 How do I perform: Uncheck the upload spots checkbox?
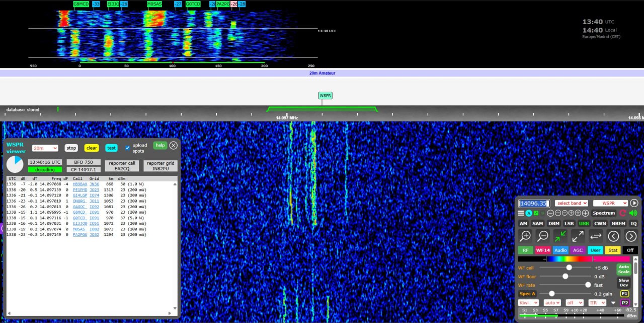coord(127,148)
